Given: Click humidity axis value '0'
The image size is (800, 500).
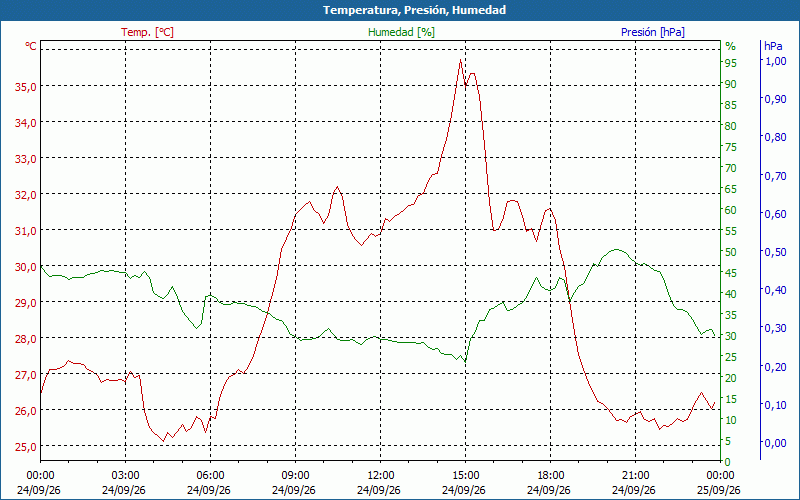Looking at the screenshot, I should (x=728, y=462).
